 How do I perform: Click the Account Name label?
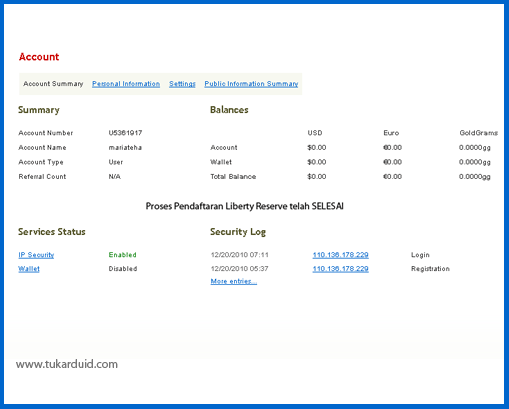coord(42,147)
